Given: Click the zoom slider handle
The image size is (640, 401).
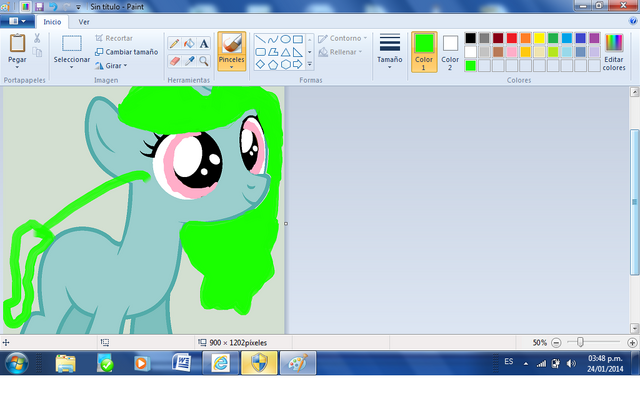Looking at the screenshot, I should coord(580,342).
